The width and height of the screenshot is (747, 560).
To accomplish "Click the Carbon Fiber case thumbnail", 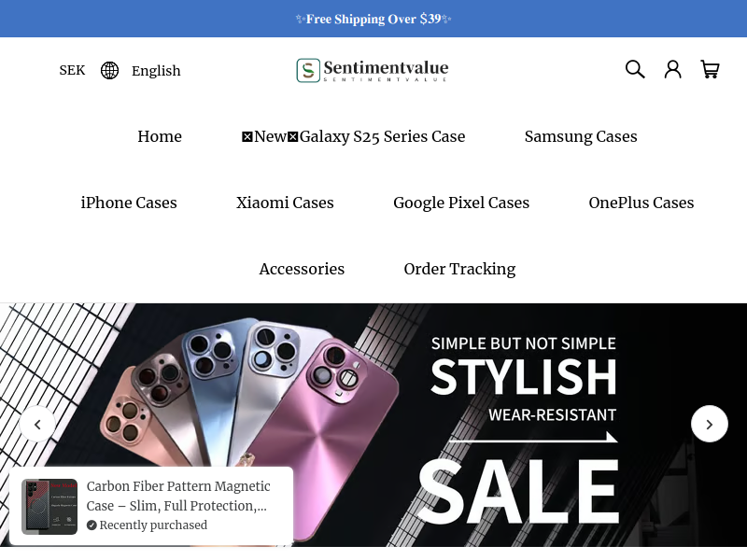I will [x=49, y=507].
